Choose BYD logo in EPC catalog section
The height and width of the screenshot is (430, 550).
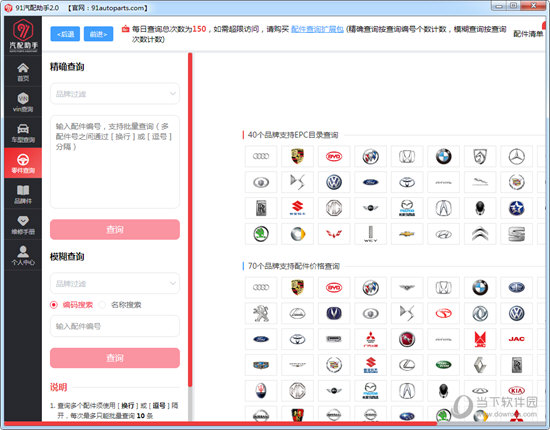(x=334, y=156)
